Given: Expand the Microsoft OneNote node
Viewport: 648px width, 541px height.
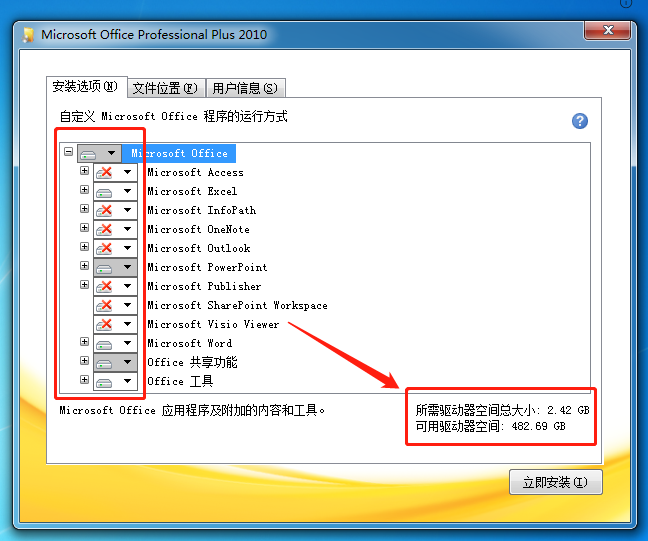Looking at the screenshot, I should [84, 228].
